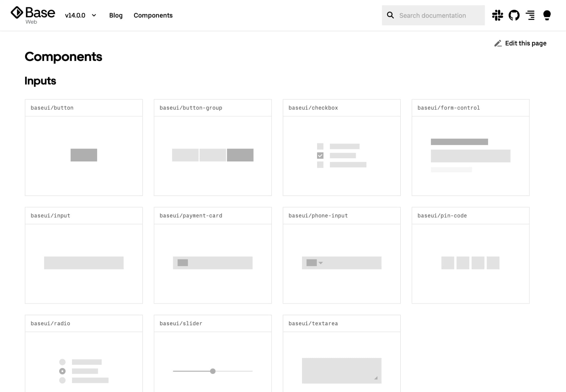Click the Base Web logo
The image size is (566, 392).
(33, 15)
